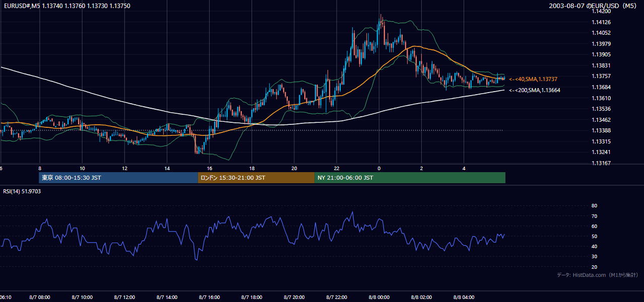Image resolution: width=644 pixels, height=302 pixels.
Task: Click the 8/7 20:00 time axis label
Action: (294, 297)
